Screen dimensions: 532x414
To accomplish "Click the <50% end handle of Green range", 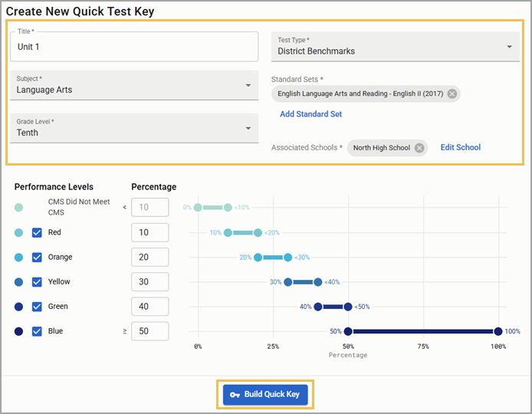I will tap(348, 307).
